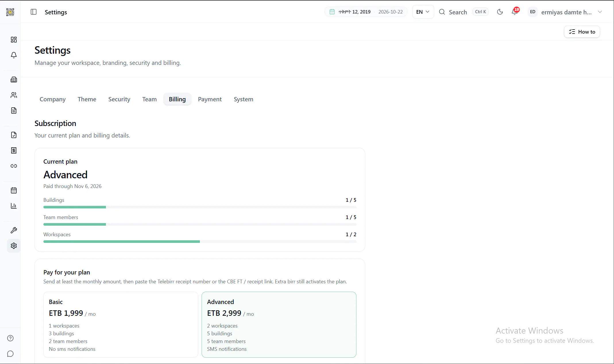
Task: Click the Buildings usage progress bar
Action: click(200, 207)
